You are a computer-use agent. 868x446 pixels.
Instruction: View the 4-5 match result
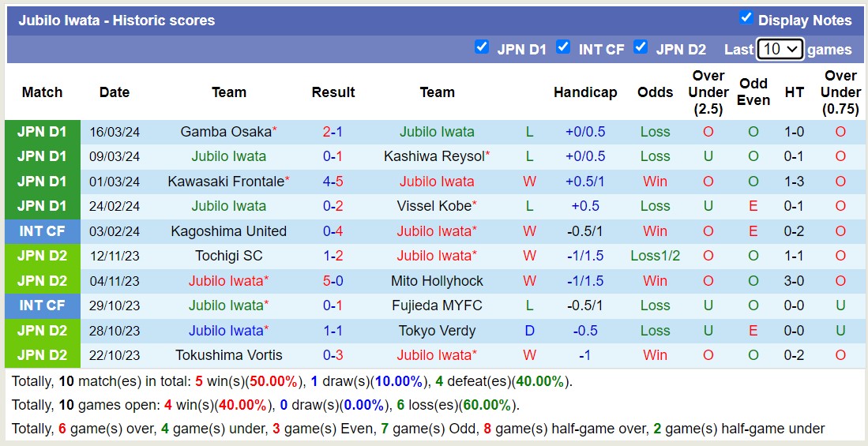point(333,182)
